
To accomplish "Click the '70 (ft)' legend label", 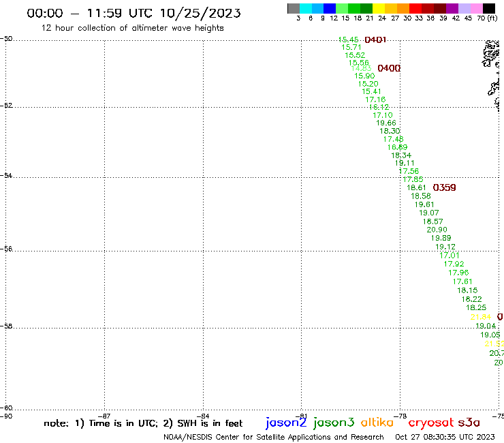I will 487,18.
